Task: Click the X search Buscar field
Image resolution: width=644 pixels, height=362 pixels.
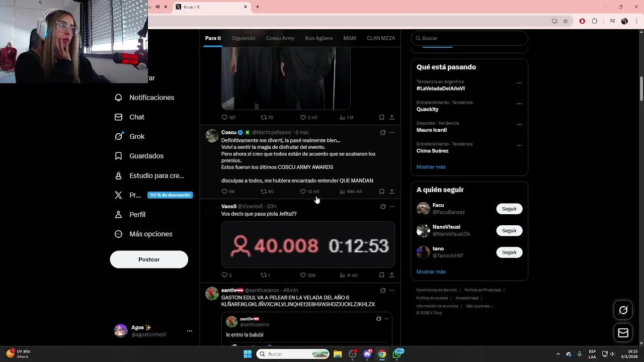Action: click(469, 38)
